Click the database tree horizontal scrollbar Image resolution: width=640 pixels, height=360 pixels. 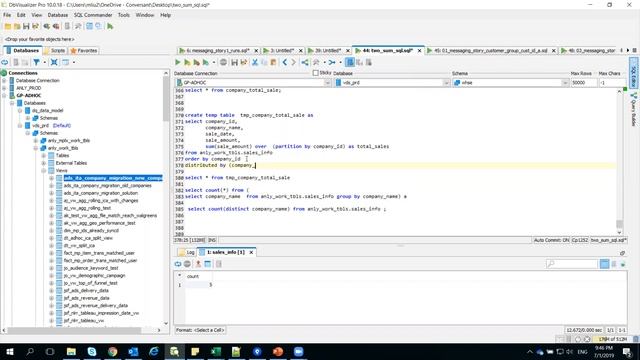click(x=75, y=330)
